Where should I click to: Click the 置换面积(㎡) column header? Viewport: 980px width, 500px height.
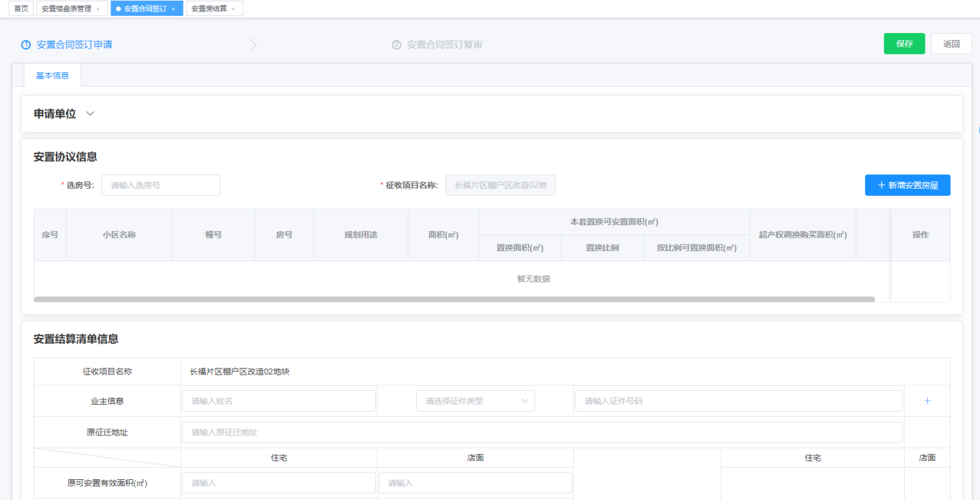coord(520,247)
